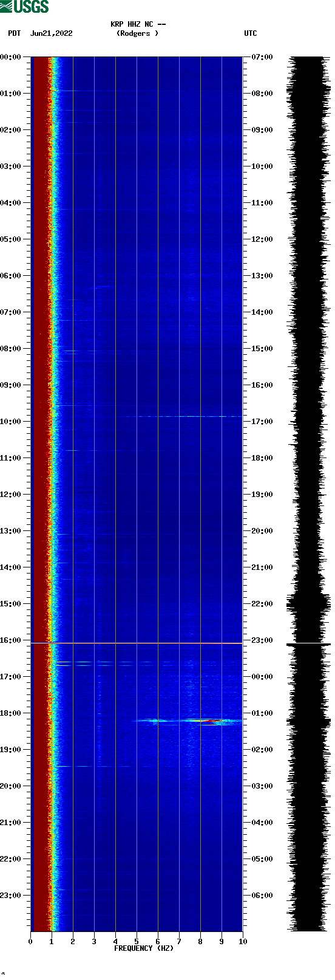Click the PDT time label '16:00'
Screen dimensions: 335x980
tap(10, 640)
